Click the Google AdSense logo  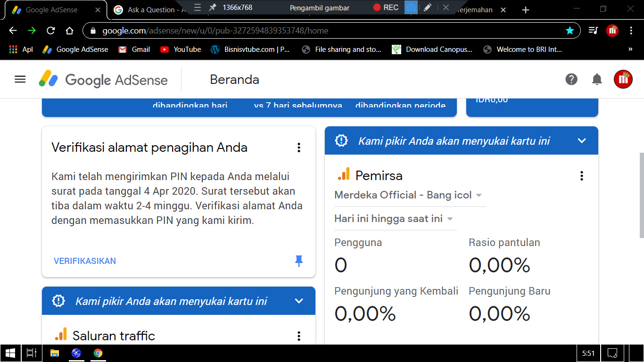tap(103, 79)
